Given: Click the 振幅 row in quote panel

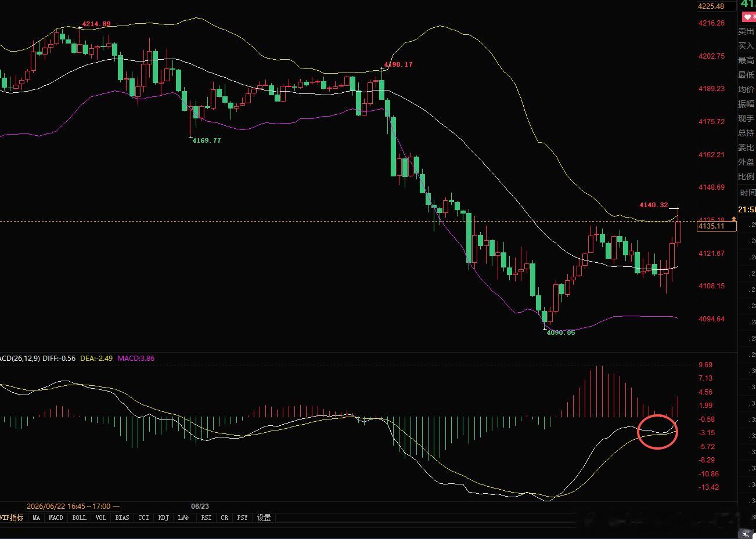Looking at the screenshot, I should click(747, 104).
